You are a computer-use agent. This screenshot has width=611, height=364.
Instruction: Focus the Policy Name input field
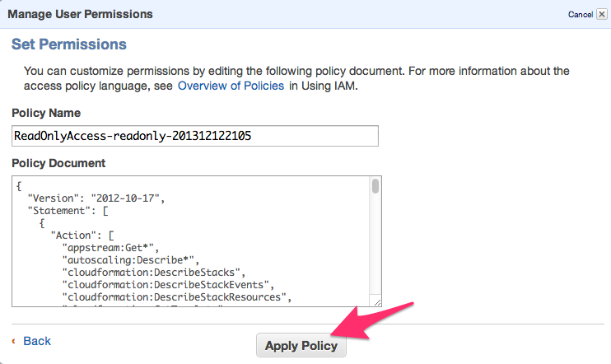(x=195, y=136)
